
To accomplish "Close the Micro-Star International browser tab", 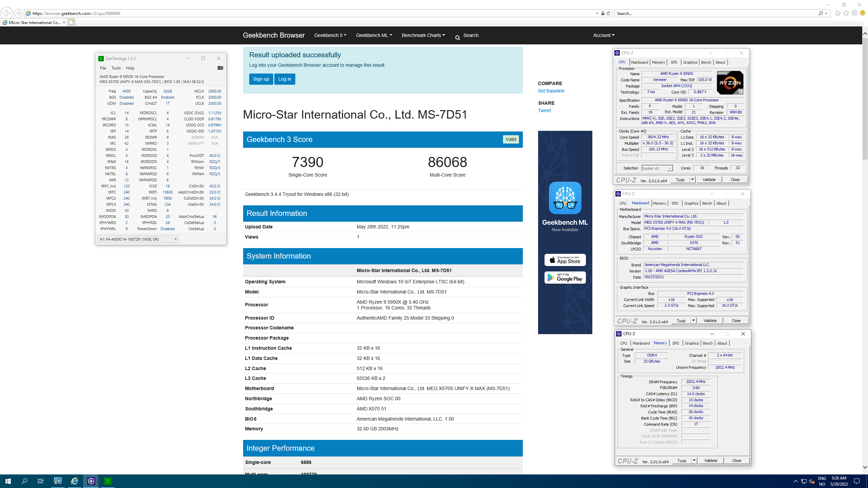I will [64, 22].
